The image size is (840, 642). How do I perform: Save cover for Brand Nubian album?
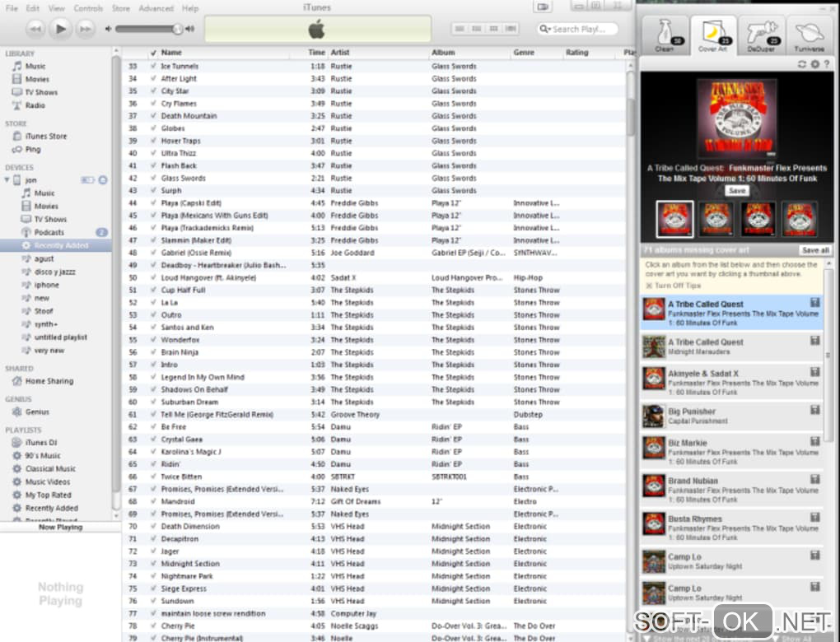(x=814, y=479)
